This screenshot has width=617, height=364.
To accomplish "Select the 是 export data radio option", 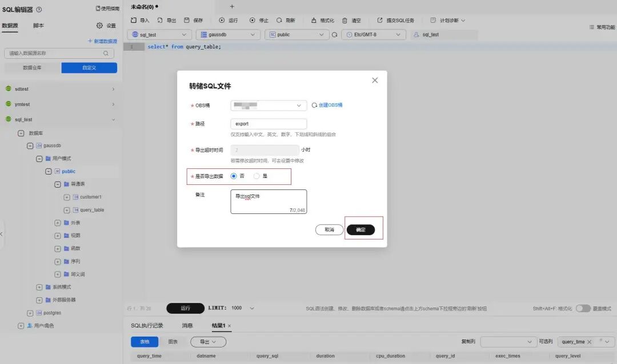I will 257,176.
